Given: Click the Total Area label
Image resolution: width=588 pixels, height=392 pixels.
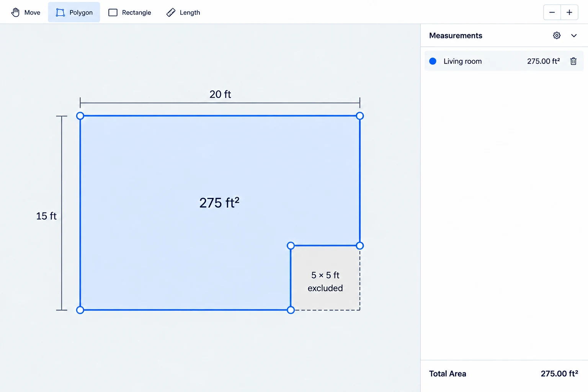Looking at the screenshot, I should pyautogui.click(x=448, y=374).
